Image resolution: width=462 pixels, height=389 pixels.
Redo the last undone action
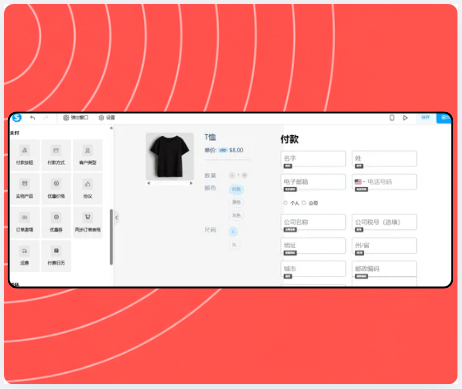click(x=46, y=118)
